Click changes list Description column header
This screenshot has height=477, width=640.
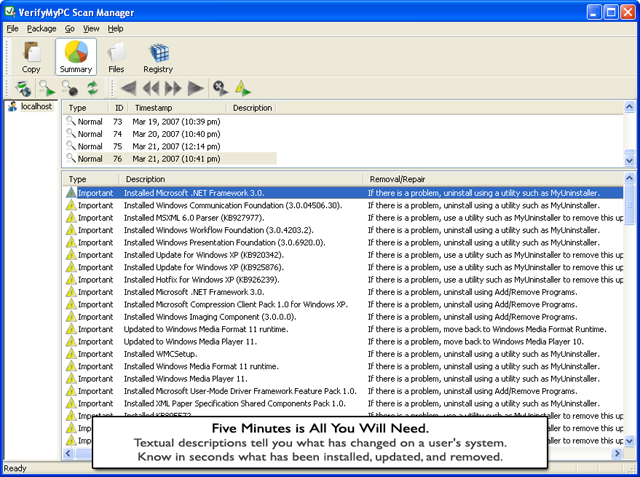(x=241, y=179)
